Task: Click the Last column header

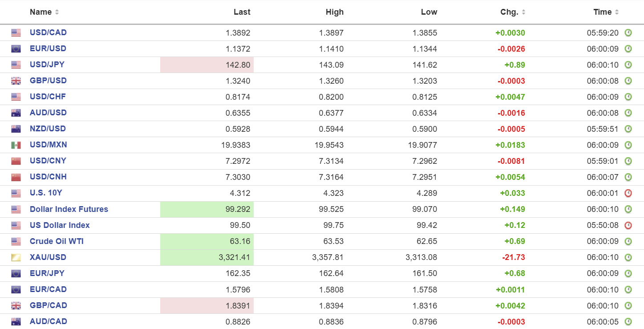Action: click(x=242, y=12)
